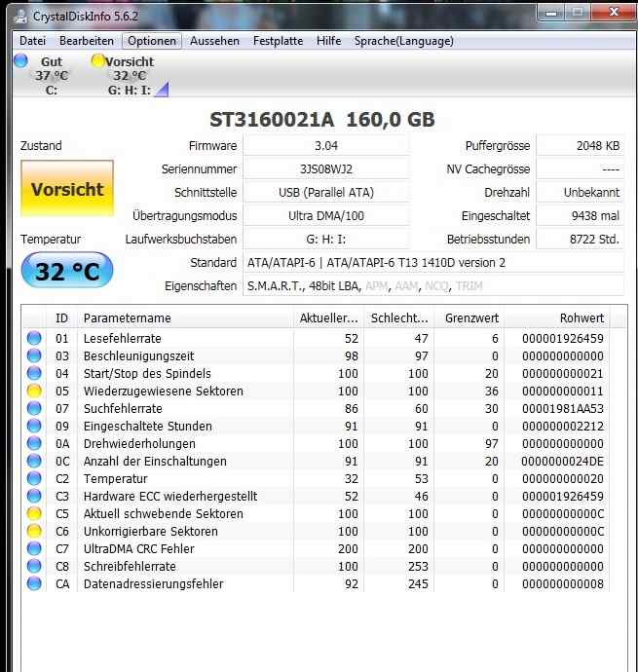Open the Bearbeiten menu
Viewport: 638px width, 672px height.
click(x=87, y=41)
